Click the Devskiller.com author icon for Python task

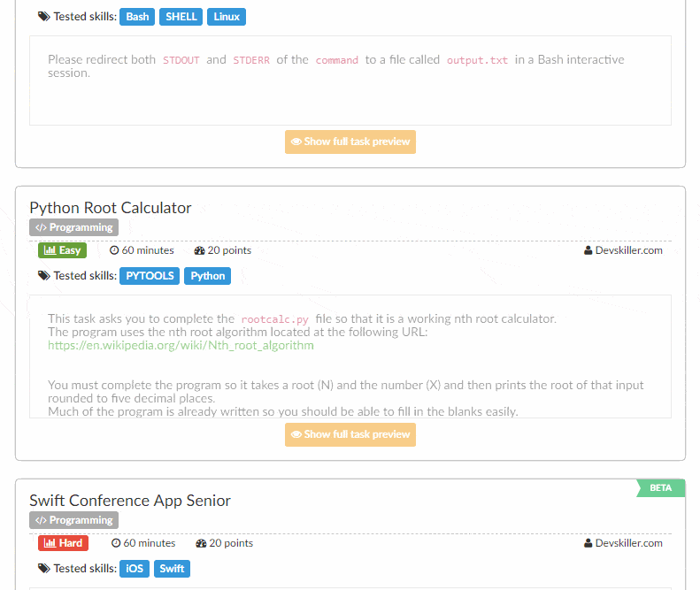(588, 250)
